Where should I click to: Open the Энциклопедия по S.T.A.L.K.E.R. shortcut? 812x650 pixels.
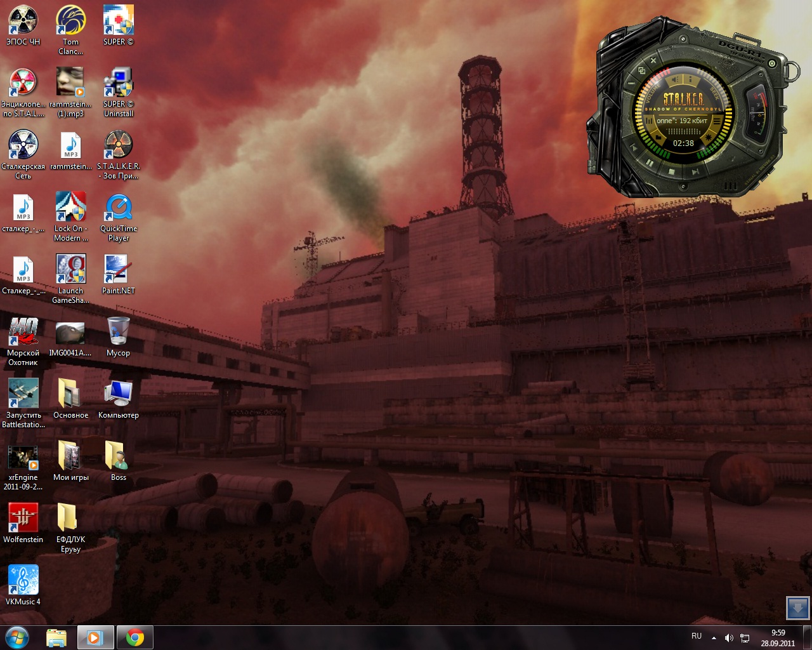[23, 93]
